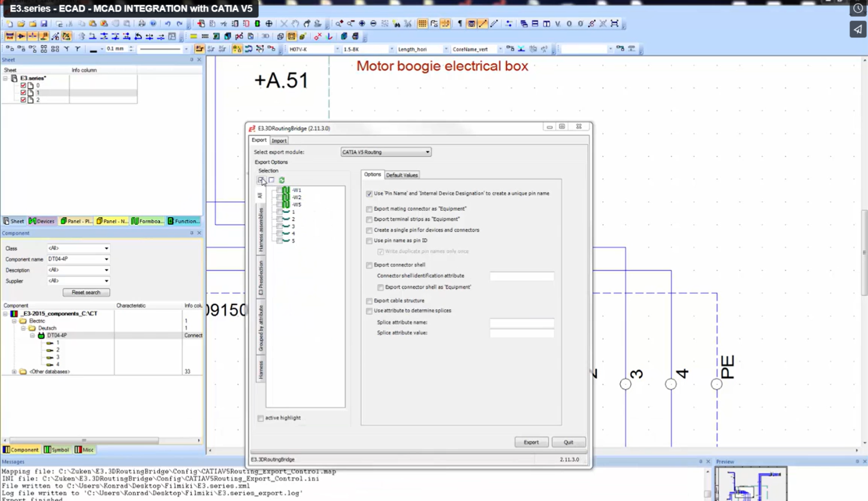Click the Print icon in the top toolbar

[141, 23]
